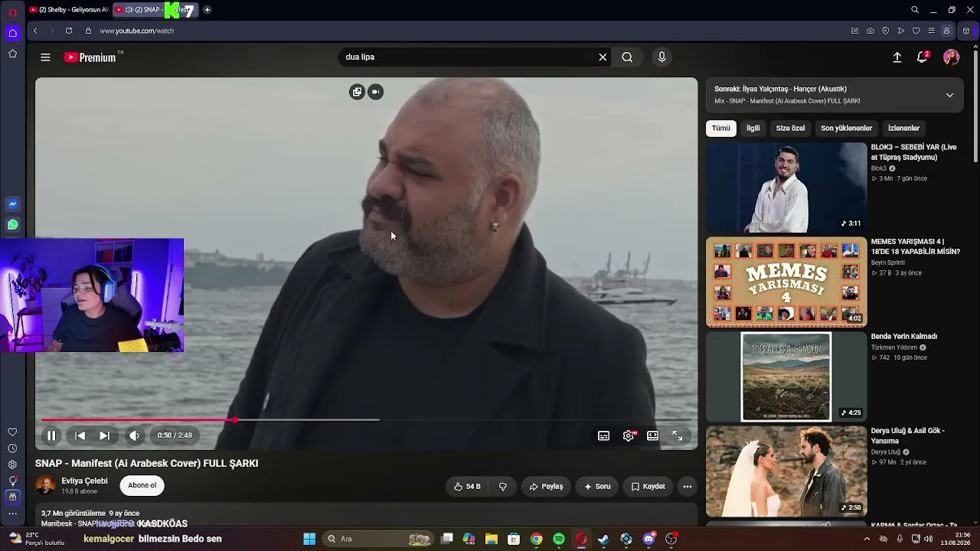Click the Soru button
The image size is (980, 551).
pos(597,487)
